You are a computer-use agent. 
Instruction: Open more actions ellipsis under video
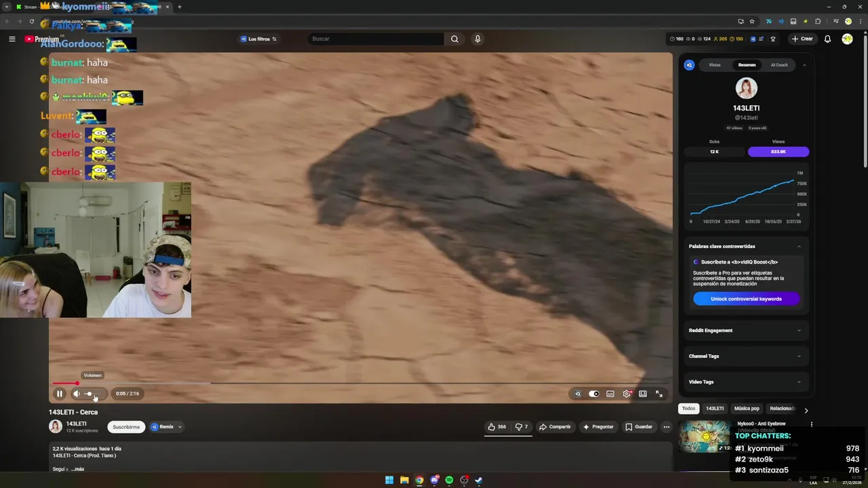pyautogui.click(x=667, y=427)
